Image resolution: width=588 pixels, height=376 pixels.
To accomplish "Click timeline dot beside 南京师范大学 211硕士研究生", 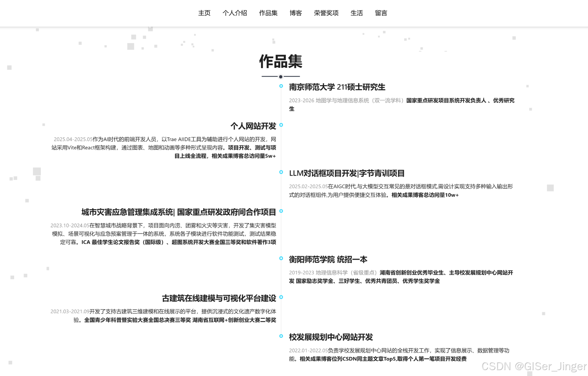I will [x=281, y=86].
